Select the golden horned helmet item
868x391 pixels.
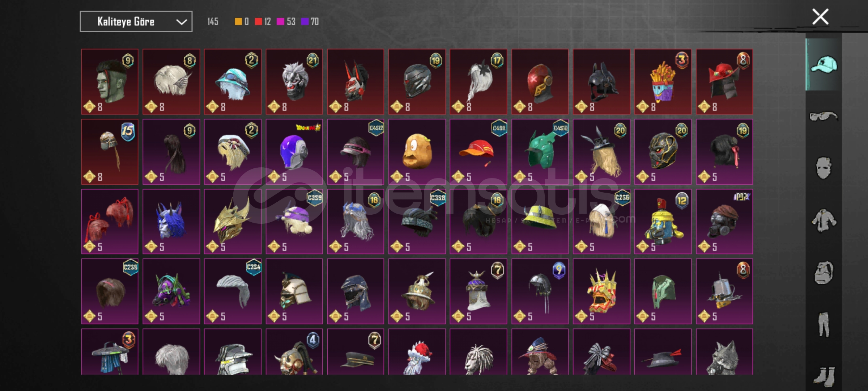click(233, 222)
